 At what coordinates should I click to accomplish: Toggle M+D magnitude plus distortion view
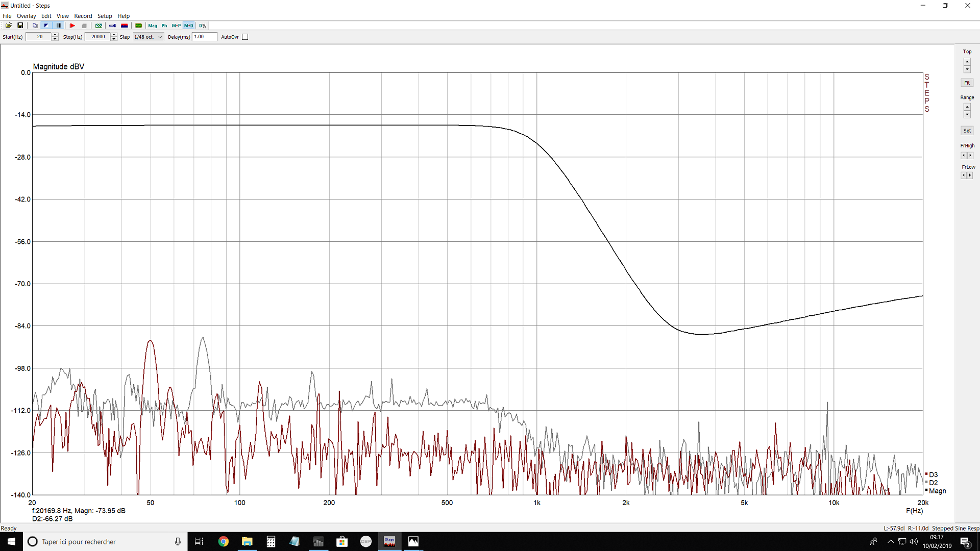coord(189,26)
